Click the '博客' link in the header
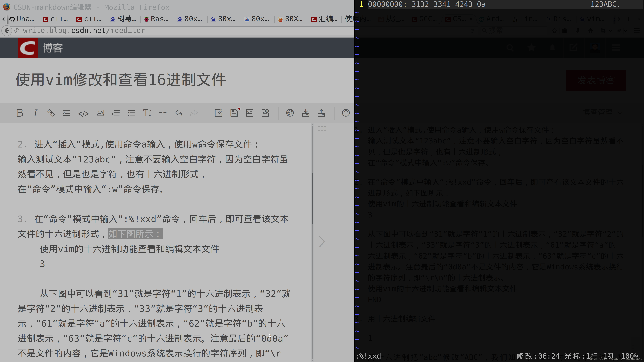Image resolution: width=644 pixels, height=362 pixels. point(52,48)
